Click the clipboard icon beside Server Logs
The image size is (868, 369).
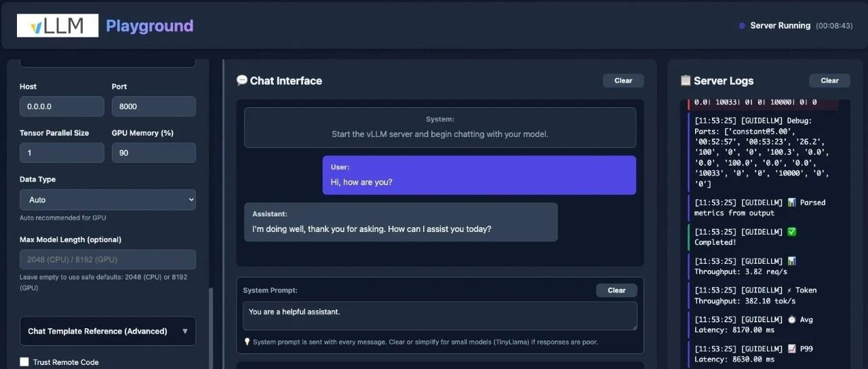pos(686,80)
